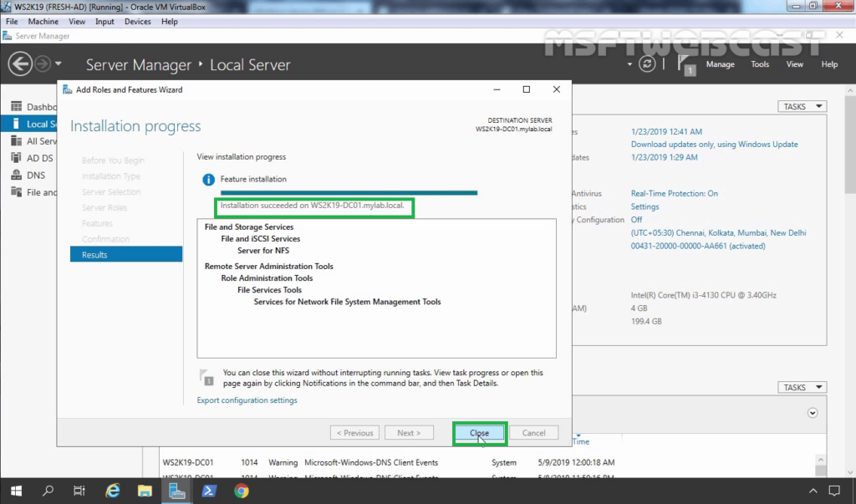Open the Manage menu
856x504 pixels.
pos(720,64)
